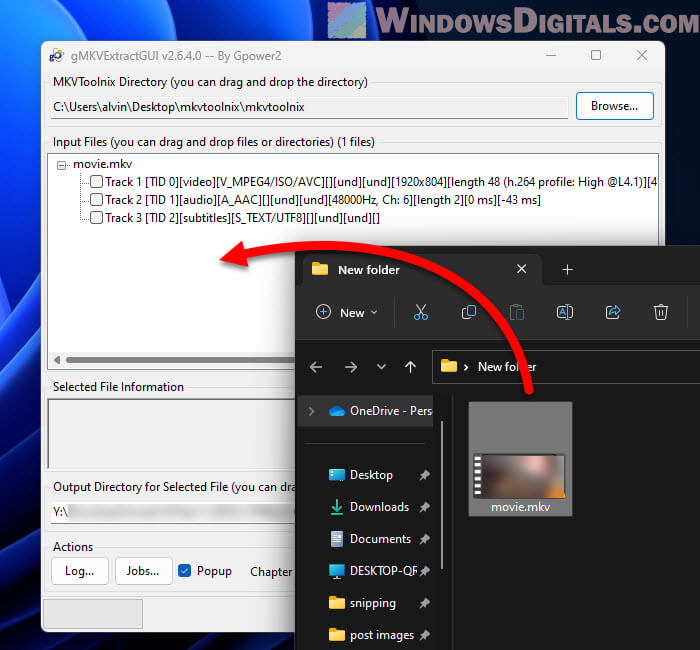Click the folder icon in the address bar
Viewport: 700px width, 650px height.
coord(449,366)
